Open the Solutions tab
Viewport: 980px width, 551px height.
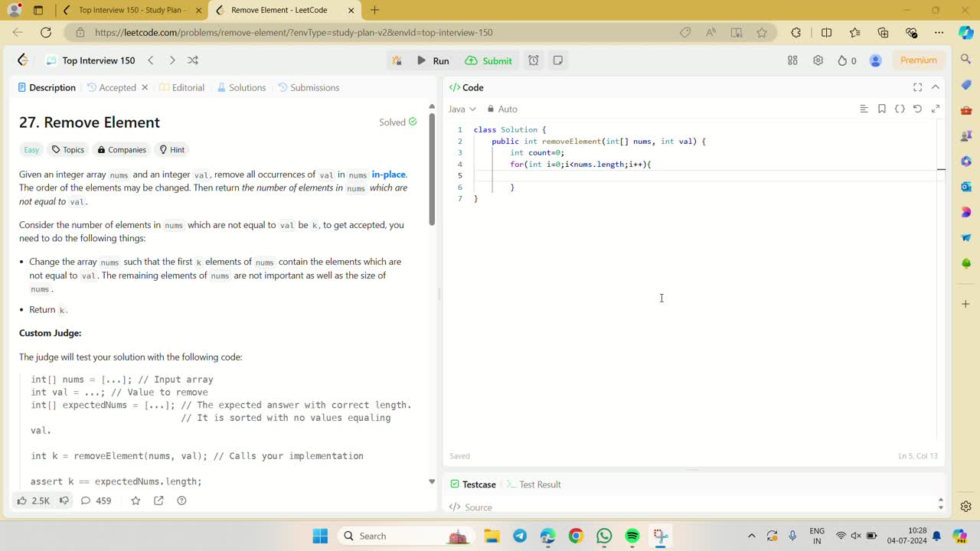coord(241,87)
